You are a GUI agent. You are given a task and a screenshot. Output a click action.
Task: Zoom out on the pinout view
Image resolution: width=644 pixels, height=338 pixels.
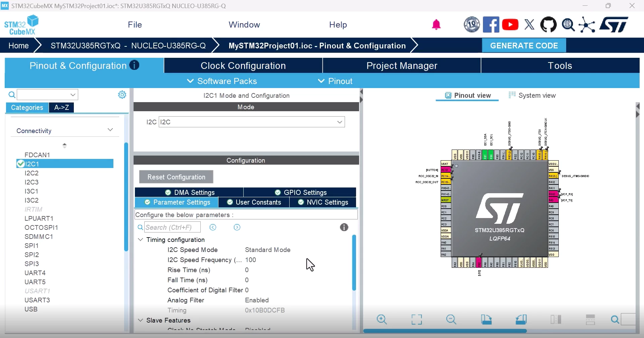coord(451,319)
